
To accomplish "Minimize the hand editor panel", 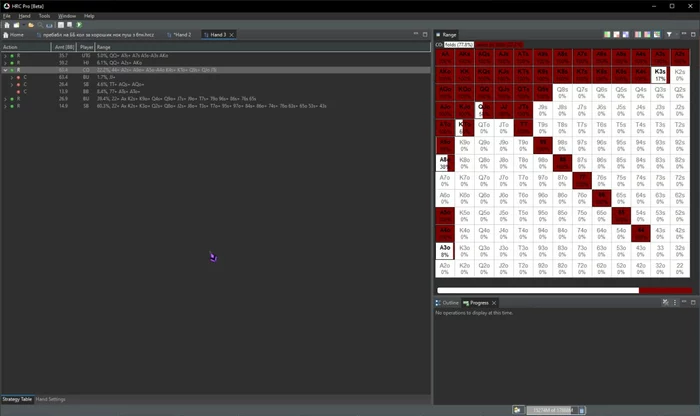I will tap(416, 34).
